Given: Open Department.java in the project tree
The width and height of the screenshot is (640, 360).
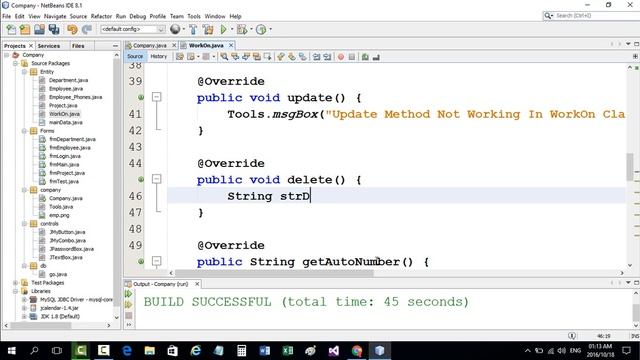Looking at the screenshot, I should [x=68, y=80].
